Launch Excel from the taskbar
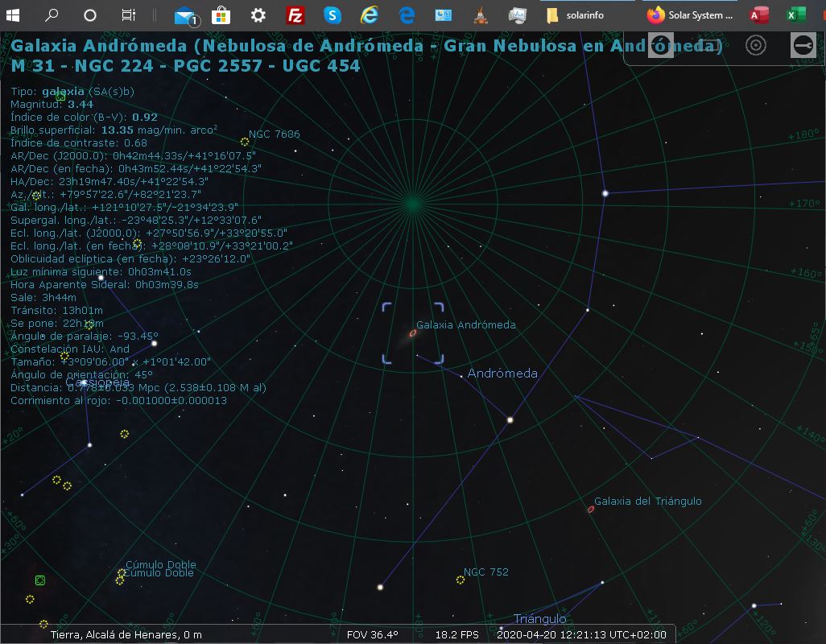 coord(796,14)
